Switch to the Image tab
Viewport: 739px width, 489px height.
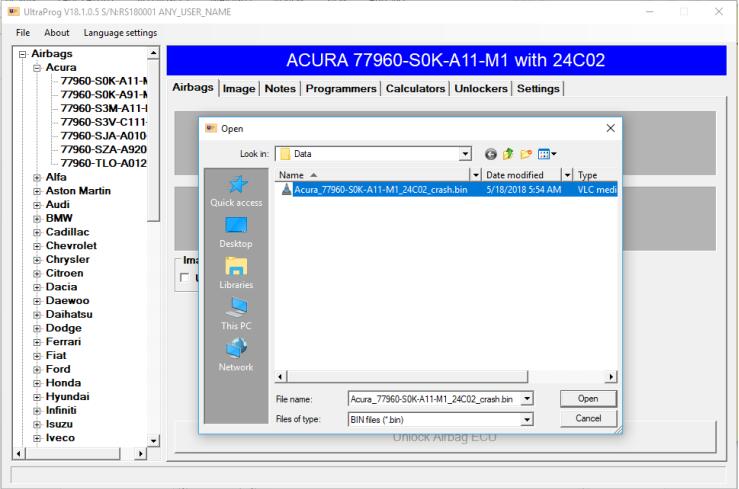coord(239,89)
